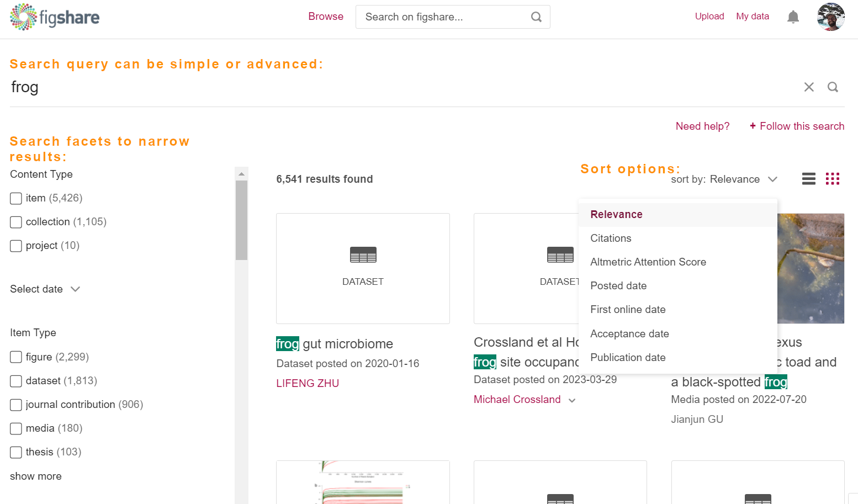
Task: Switch to grid view layout
Action: tap(833, 179)
